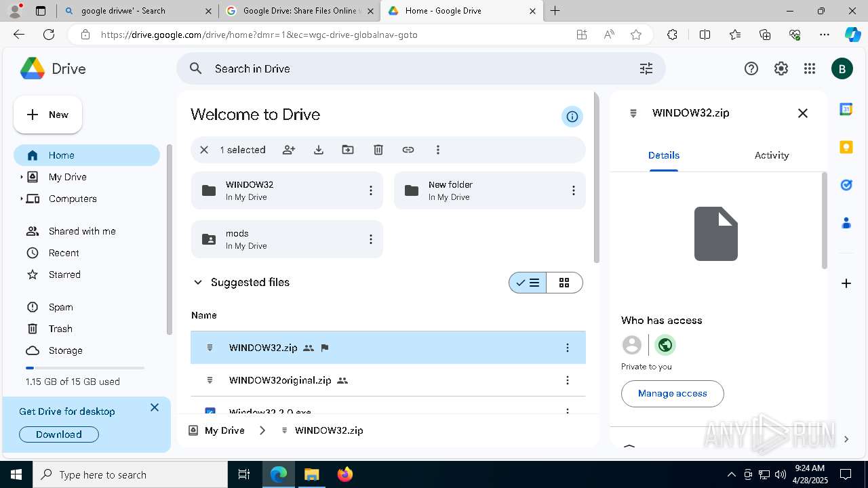Click the Manage access button
The width and height of the screenshot is (868, 488).
[673, 393]
